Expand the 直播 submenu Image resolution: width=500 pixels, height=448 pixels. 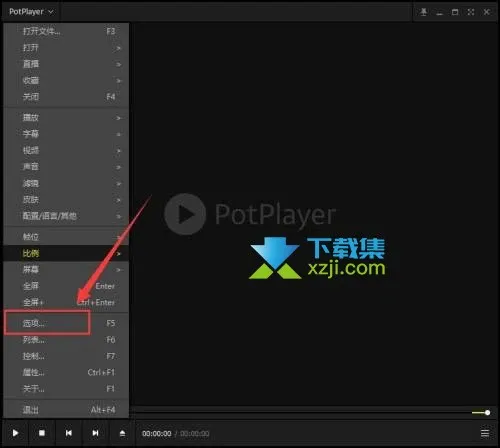pyautogui.click(x=66, y=64)
